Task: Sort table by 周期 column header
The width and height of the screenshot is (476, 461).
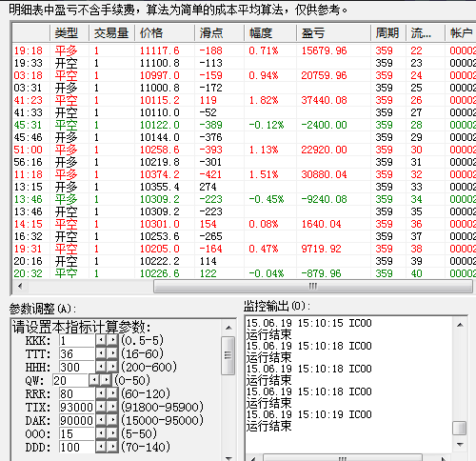Action: click(x=388, y=32)
